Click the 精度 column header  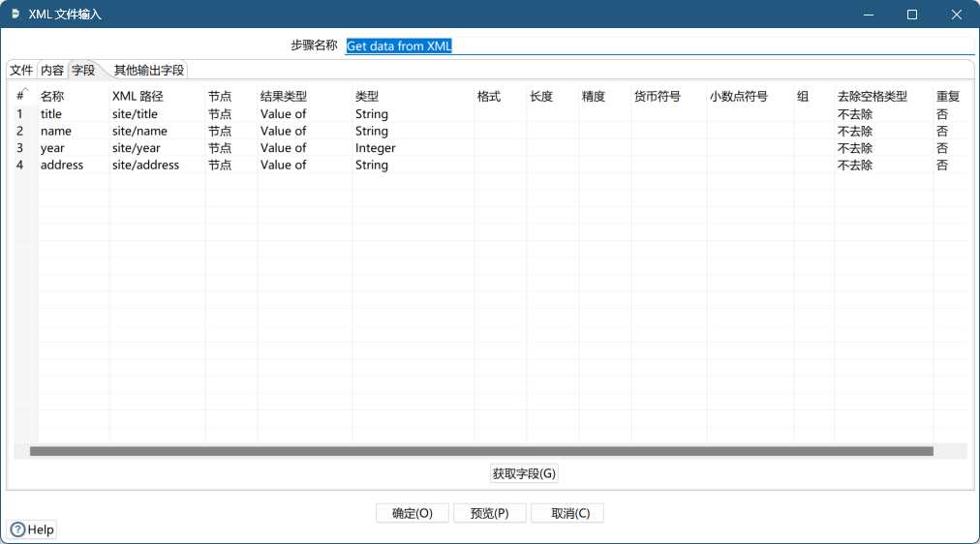point(604,96)
